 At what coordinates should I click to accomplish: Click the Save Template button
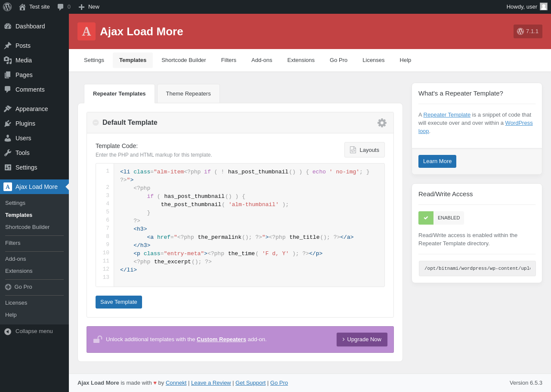tap(119, 302)
